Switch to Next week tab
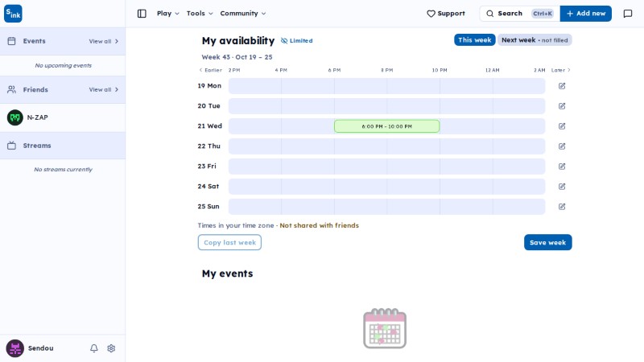Viewport: 644px width, 362px height. pyautogui.click(x=535, y=39)
